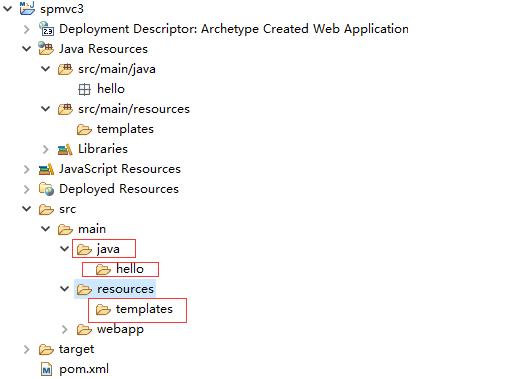Collapse the spmvc3 project node
525x379 pixels.
(x=7, y=9)
